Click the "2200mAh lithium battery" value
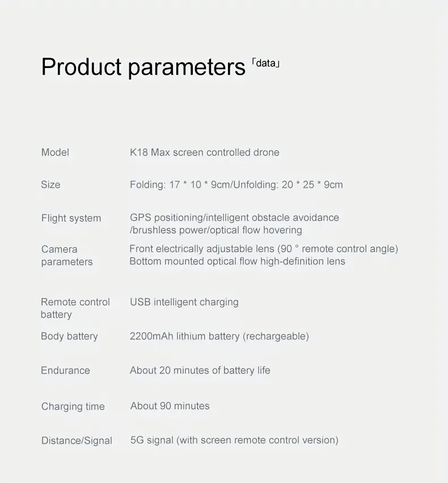 [219, 336]
